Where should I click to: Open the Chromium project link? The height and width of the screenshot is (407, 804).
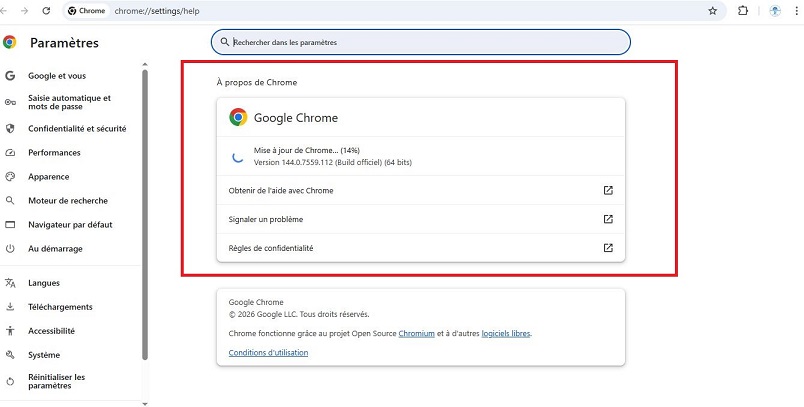(416, 333)
